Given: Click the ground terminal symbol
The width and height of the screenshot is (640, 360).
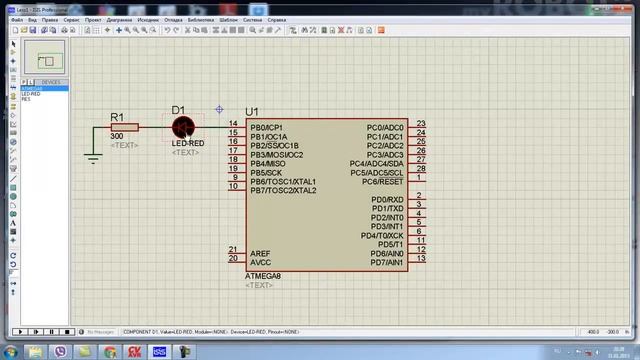Looking at the screenshot, I should (x=93, y=158).
